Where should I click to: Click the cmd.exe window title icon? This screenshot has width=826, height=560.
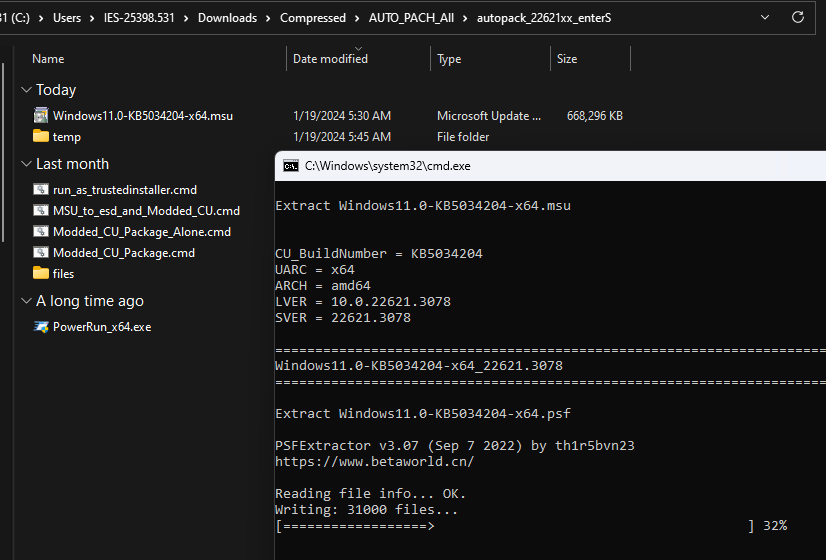tap(291, 166)
